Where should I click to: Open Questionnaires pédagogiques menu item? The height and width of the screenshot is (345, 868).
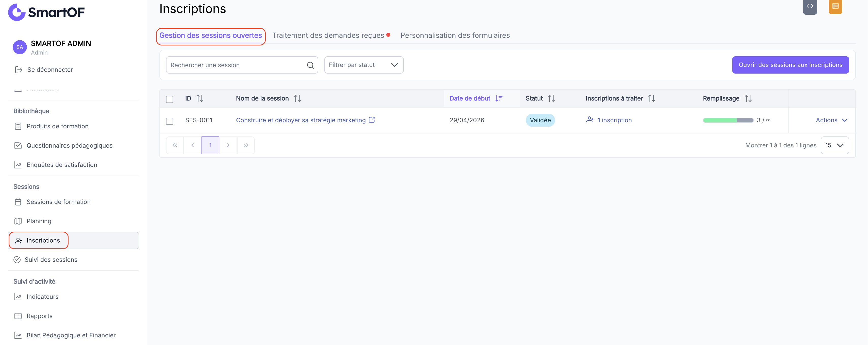click(x=73, y=146)
